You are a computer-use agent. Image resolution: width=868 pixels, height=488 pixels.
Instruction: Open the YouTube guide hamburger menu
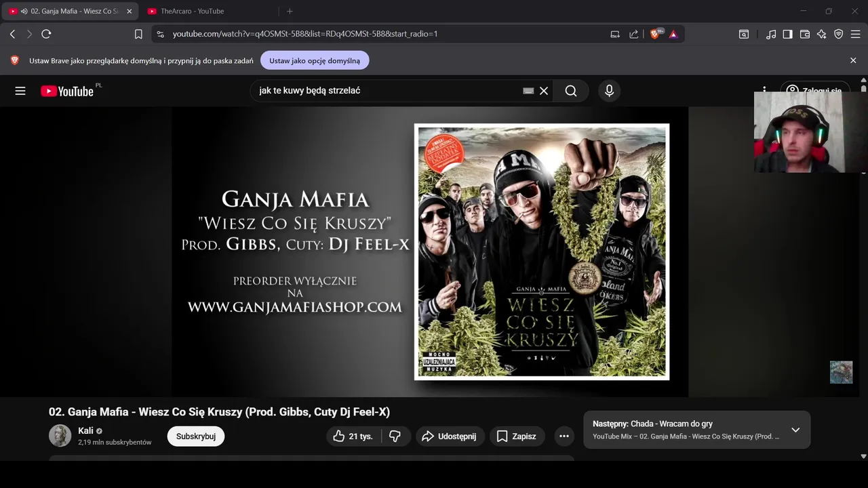[x=20, y=91]
